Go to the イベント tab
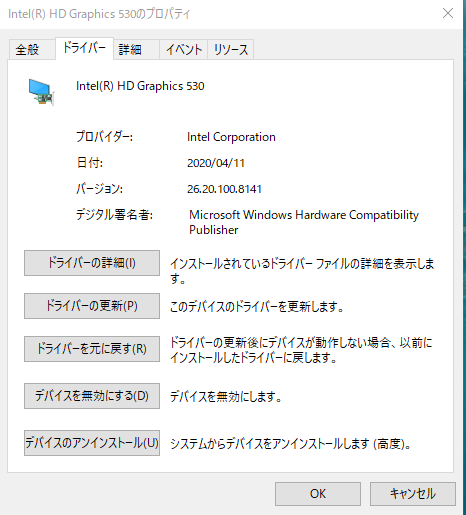The image size is (466, 515). (x=184, y=50)
